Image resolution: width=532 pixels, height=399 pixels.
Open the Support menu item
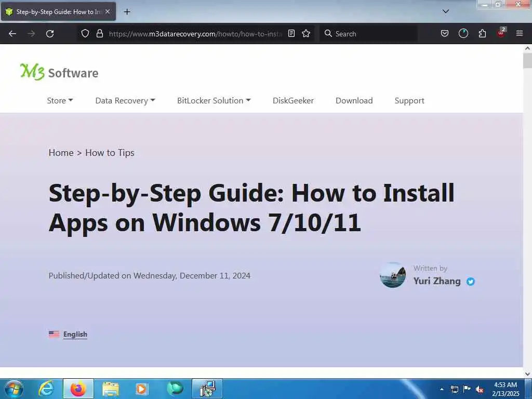[409, 101]
